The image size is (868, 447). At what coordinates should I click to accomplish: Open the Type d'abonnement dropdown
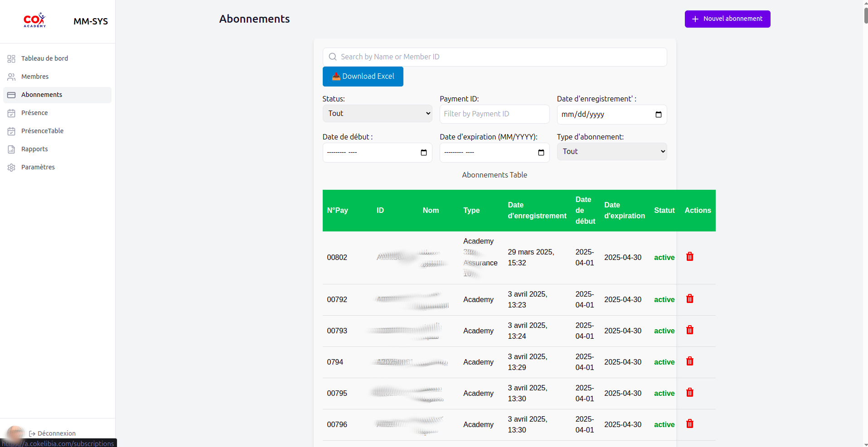coord(611,152)
